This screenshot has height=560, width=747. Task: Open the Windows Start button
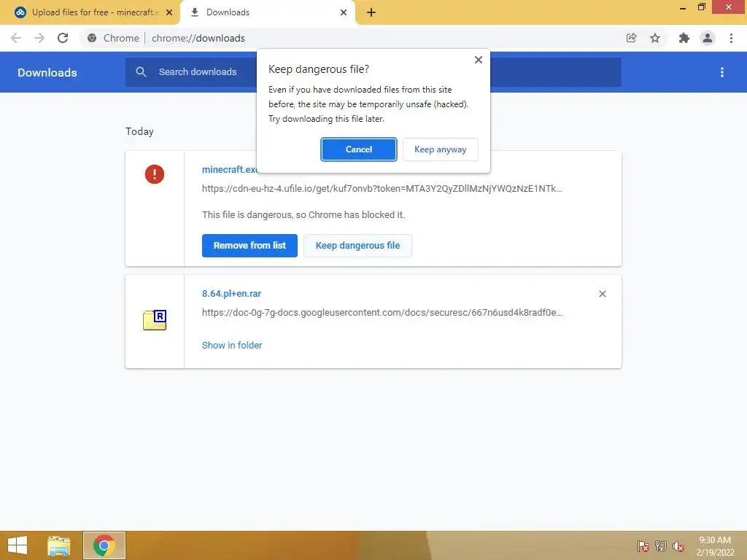(x=18, y=545)
